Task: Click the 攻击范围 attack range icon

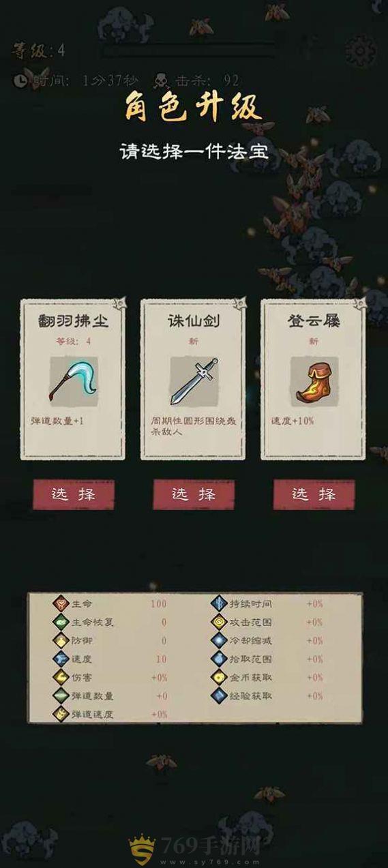Action: pyautogui.click(x=219, y=622)
